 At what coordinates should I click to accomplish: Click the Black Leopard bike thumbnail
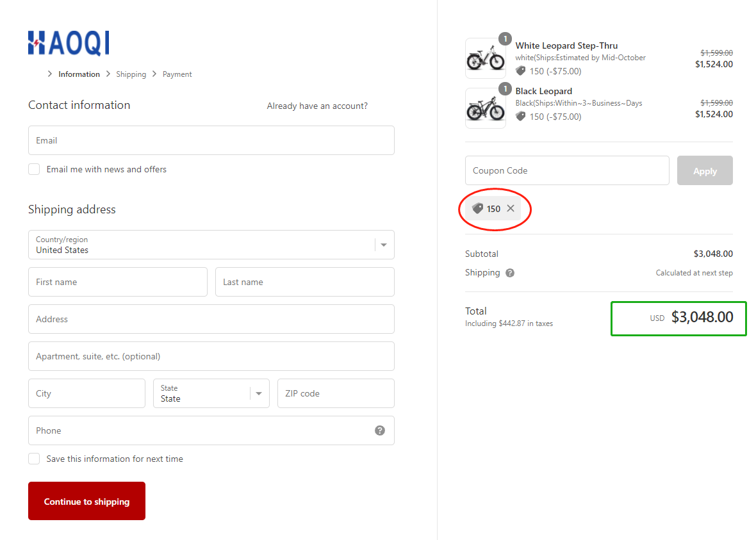click(x=485, y=108)
